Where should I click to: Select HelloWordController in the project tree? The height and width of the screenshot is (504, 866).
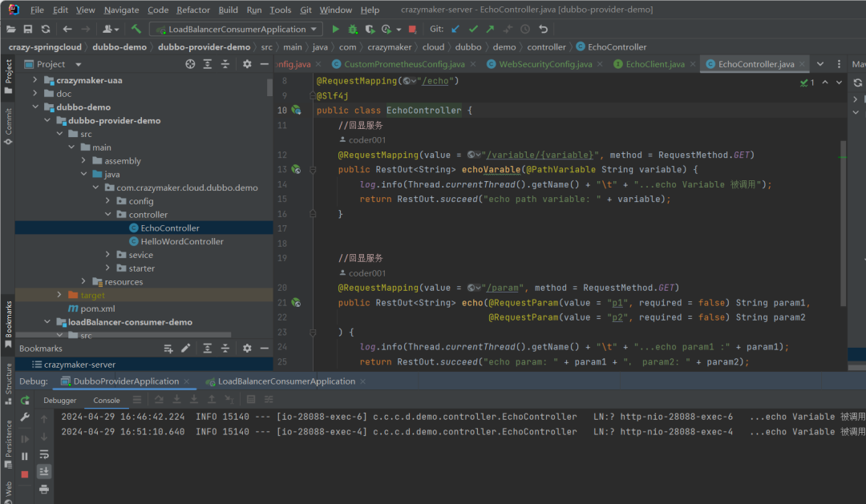181,241
